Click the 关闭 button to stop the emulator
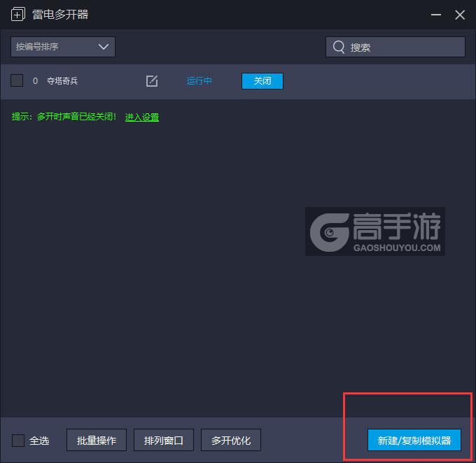The image size is (476, 463). click(262, 81)
